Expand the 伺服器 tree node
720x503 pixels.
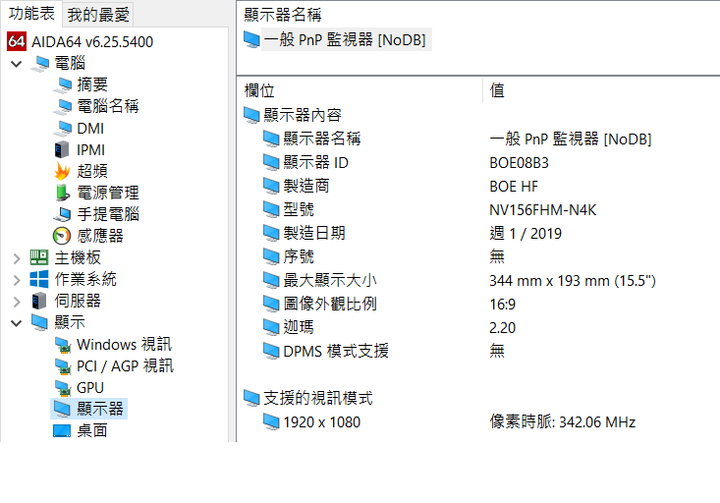click(x=17, y=301)
